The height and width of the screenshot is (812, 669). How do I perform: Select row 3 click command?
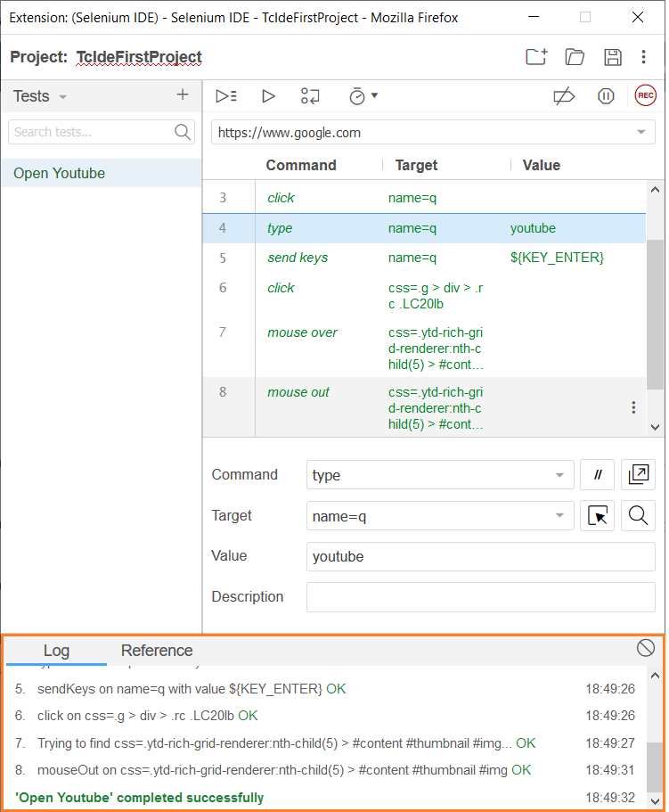[424, 198]
